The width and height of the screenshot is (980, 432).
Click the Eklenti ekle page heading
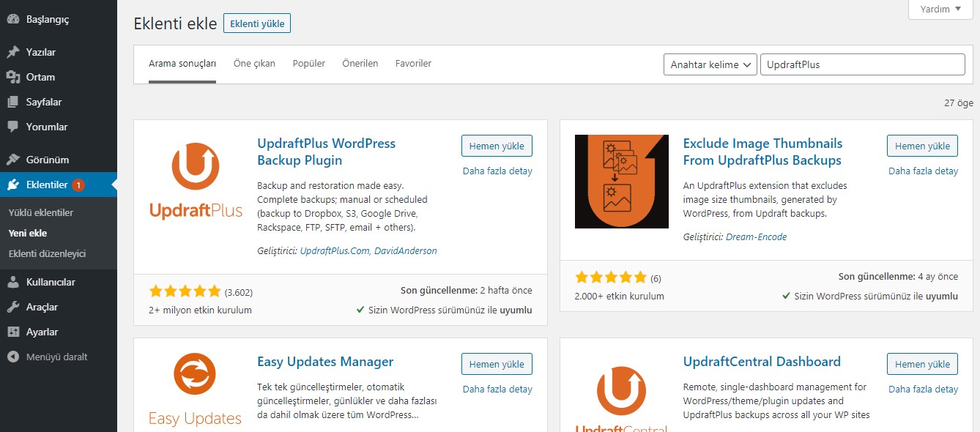[175, 23]
